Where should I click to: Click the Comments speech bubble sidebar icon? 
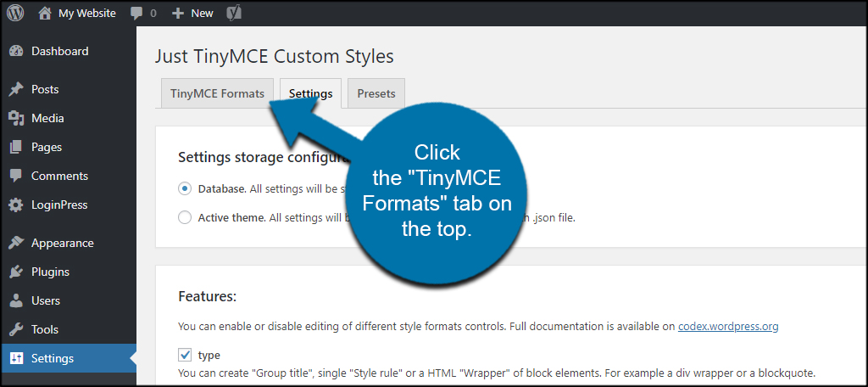click(x=16, y=177)
